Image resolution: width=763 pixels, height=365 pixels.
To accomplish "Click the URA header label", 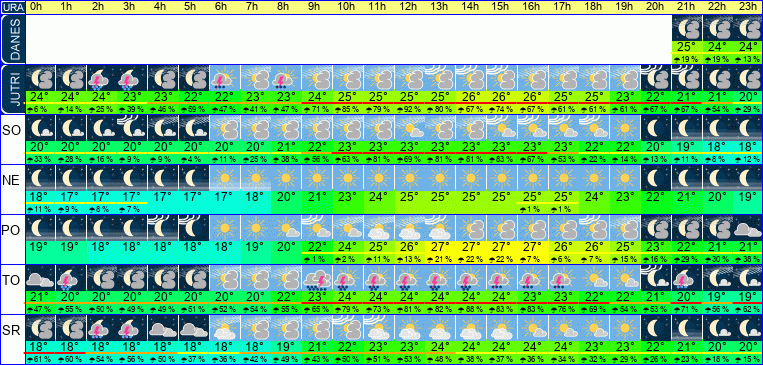I will (x=12, y=8).
